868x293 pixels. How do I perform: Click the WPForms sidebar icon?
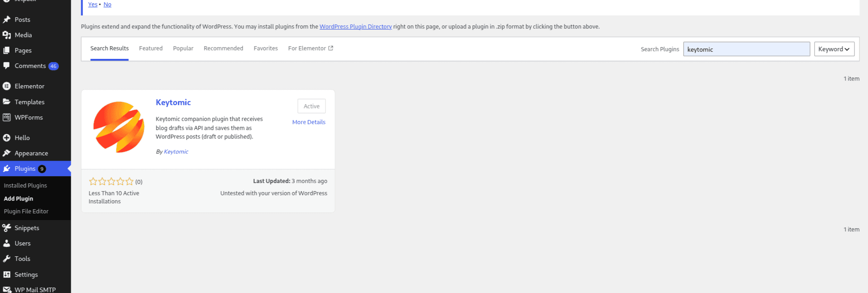(7, 117)
